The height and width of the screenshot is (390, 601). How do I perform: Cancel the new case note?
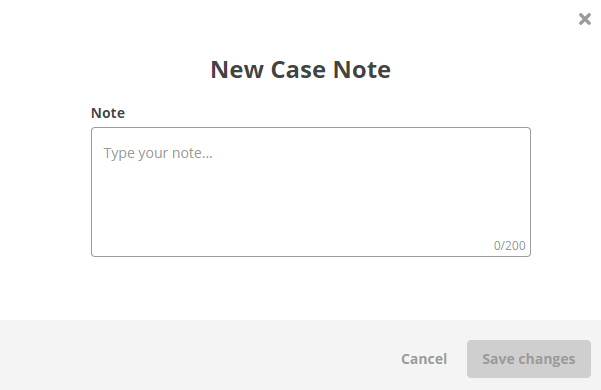pyautogui.click(x=424, y=359)
